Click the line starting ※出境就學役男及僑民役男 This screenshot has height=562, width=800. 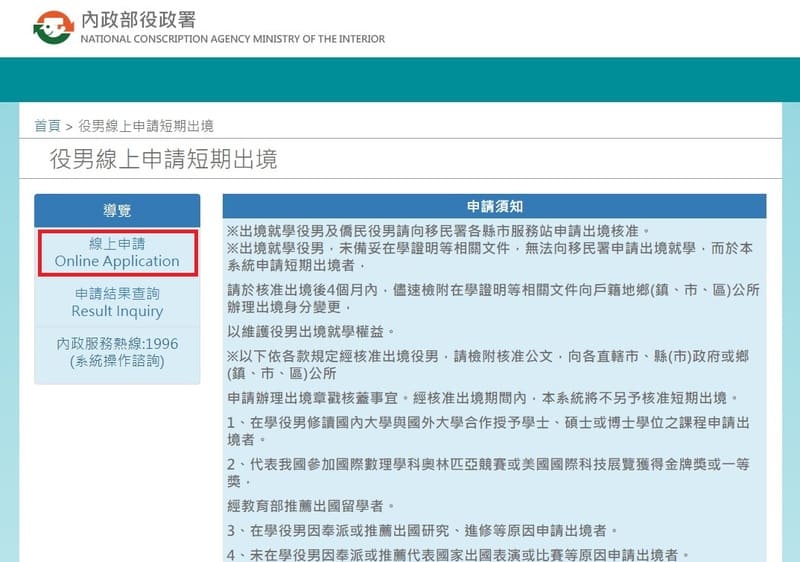pos(438,231)
